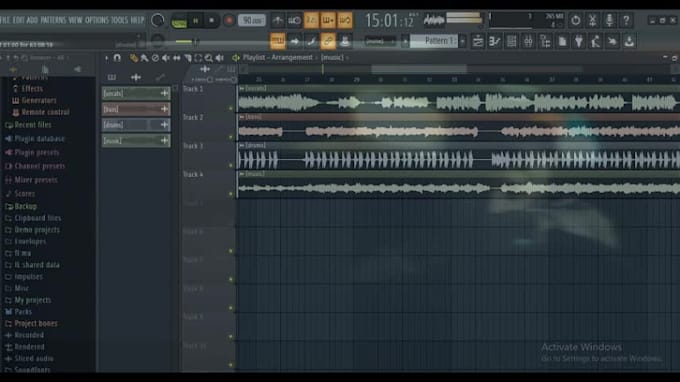Toggle pattern/song mode switch
The width and height of the screenshot is (680, 382).
pyautogui.click(x=179, y=21)
